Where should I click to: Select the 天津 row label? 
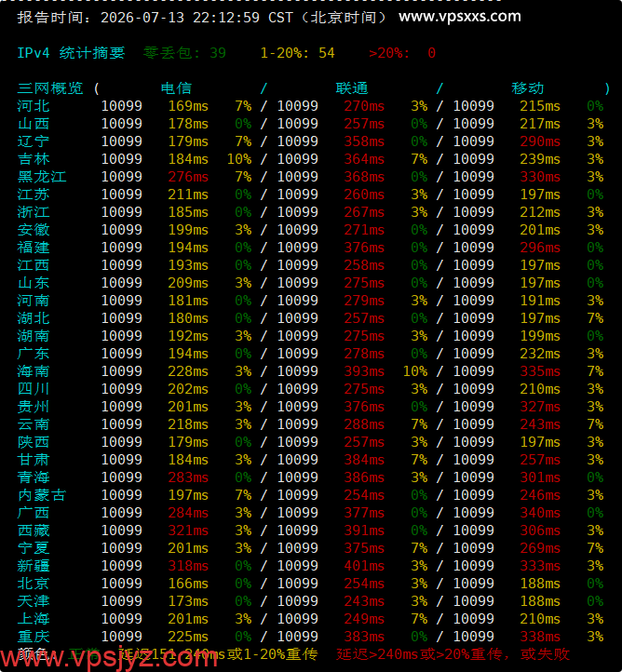click(34, 601)
